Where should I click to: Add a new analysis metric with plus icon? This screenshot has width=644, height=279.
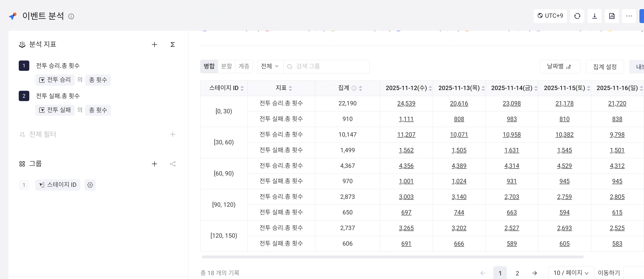[154, 44]
